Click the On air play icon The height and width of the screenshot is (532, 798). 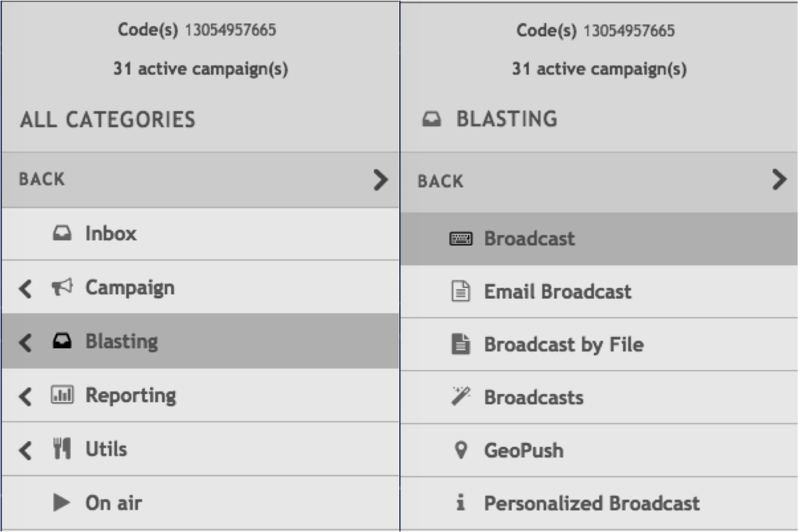pos(62,503)
